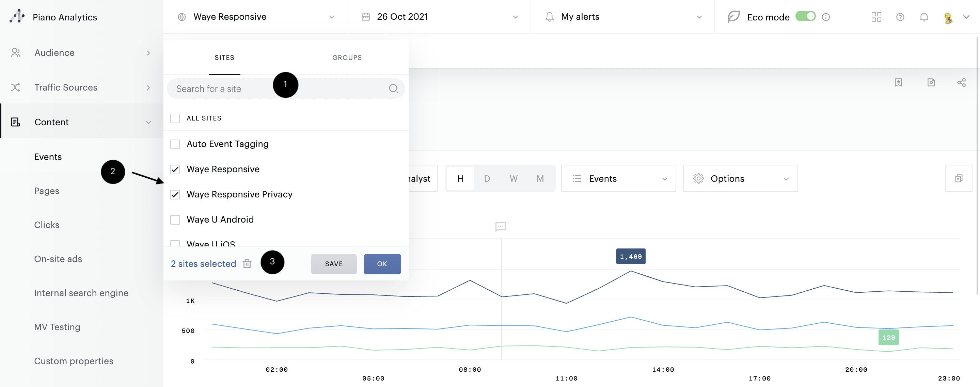The width and height of the screenshot is (980, 387).
Task: Click the SAVE button
Action: click(x=333, y=264)
